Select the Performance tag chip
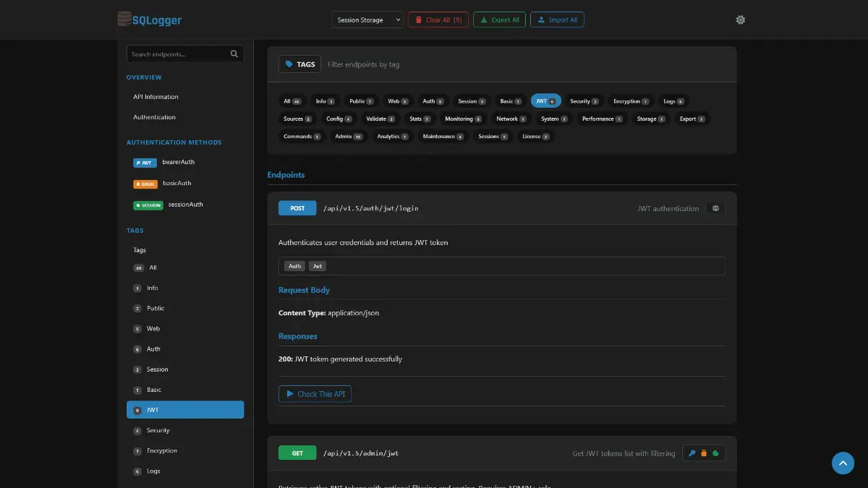 [603, 119]
